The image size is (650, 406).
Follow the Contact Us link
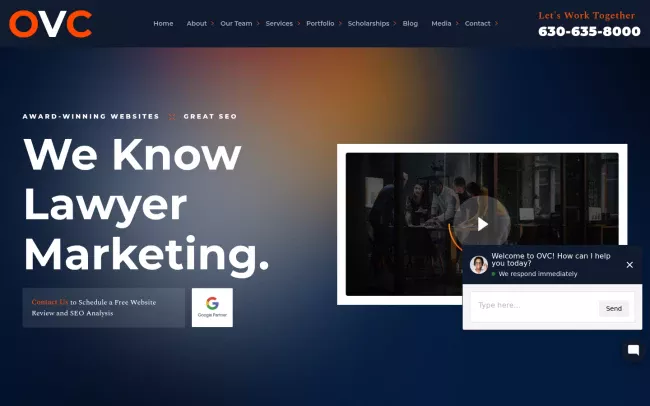[x=50, y=302]
